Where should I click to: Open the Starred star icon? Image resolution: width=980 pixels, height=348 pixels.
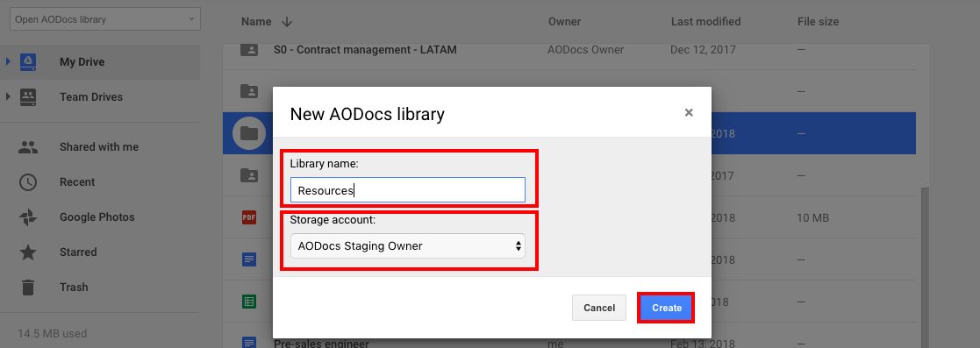[x=27, y=252]
